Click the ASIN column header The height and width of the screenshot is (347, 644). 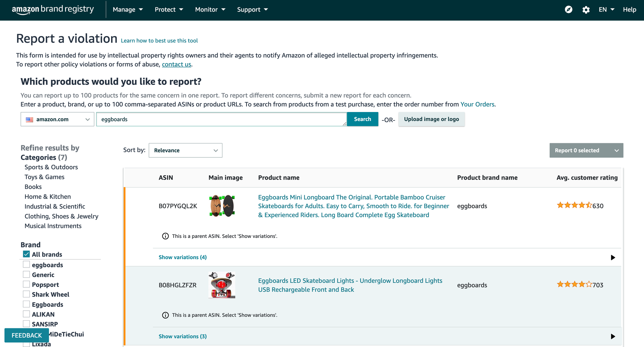(x=166, y=178)
